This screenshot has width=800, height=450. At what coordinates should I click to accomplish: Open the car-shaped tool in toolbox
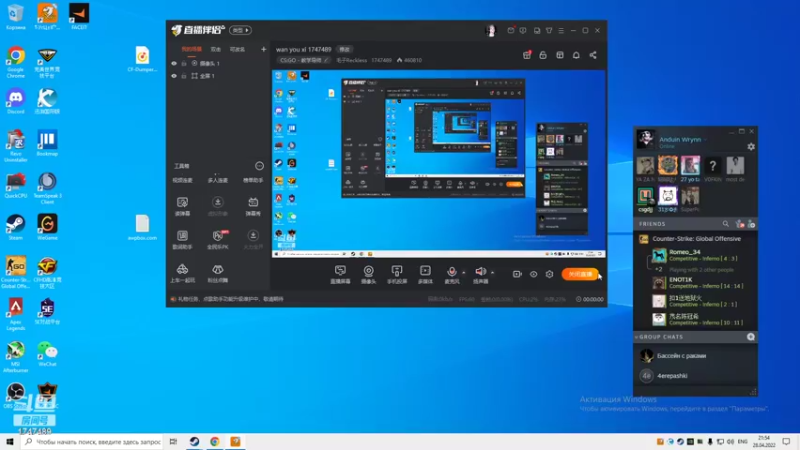(x=182, y=273)
